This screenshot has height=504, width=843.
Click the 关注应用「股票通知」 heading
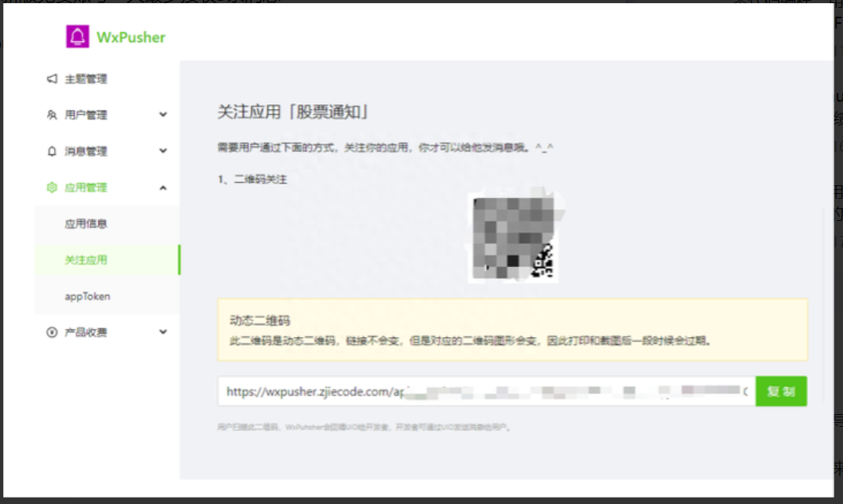pos(293,112)
